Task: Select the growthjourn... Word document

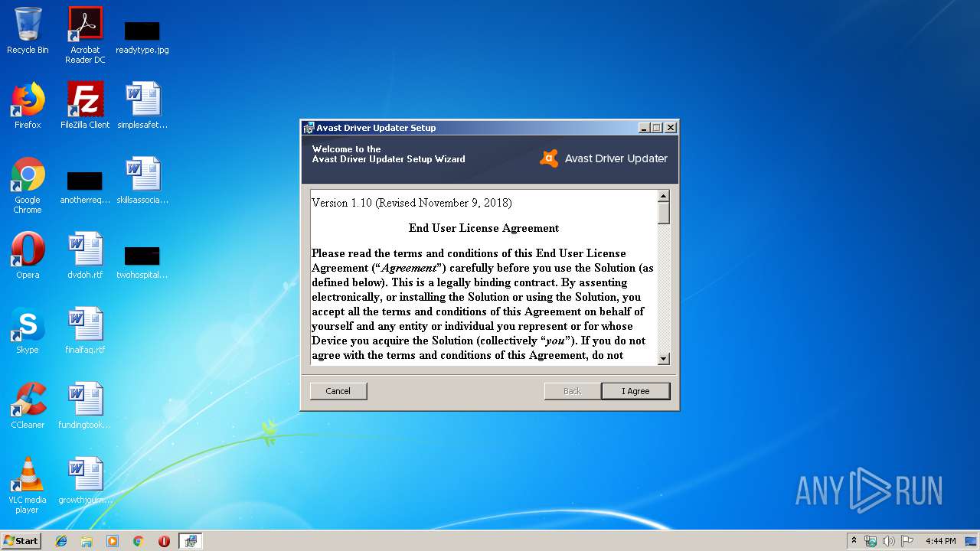Action: pyautogui.click(x=85, y=481)
